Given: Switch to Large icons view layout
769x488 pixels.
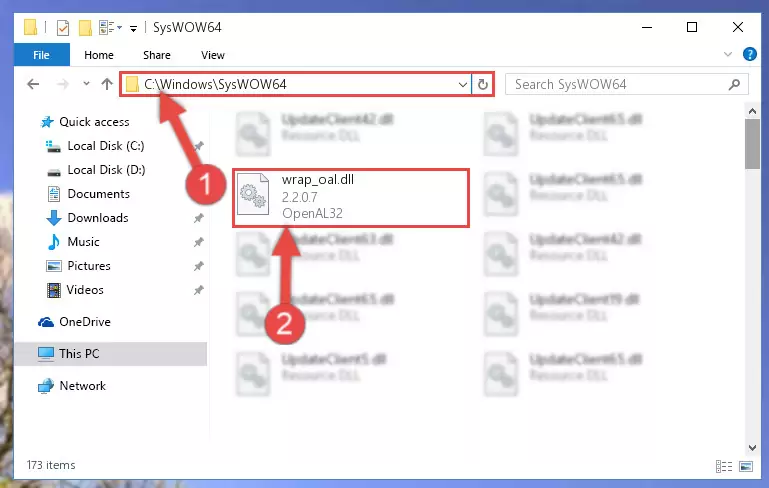Looking at the screenshot, I should [x=746, y=466].
